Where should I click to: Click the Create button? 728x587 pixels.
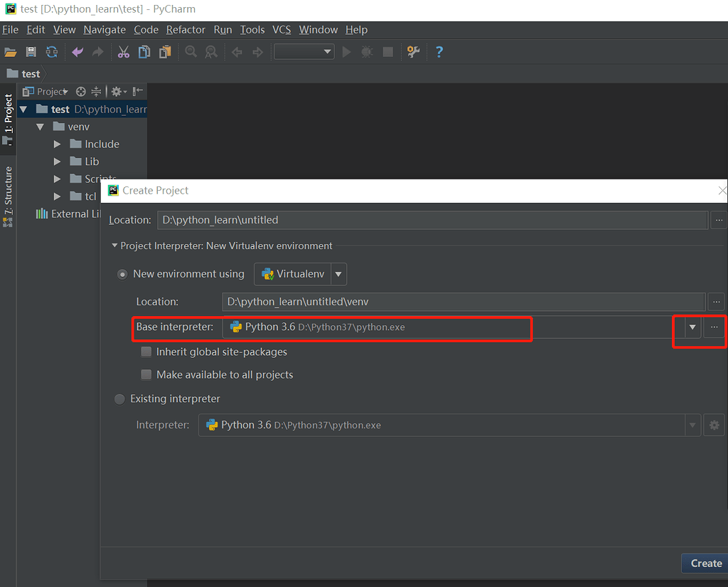pos(705,563)
